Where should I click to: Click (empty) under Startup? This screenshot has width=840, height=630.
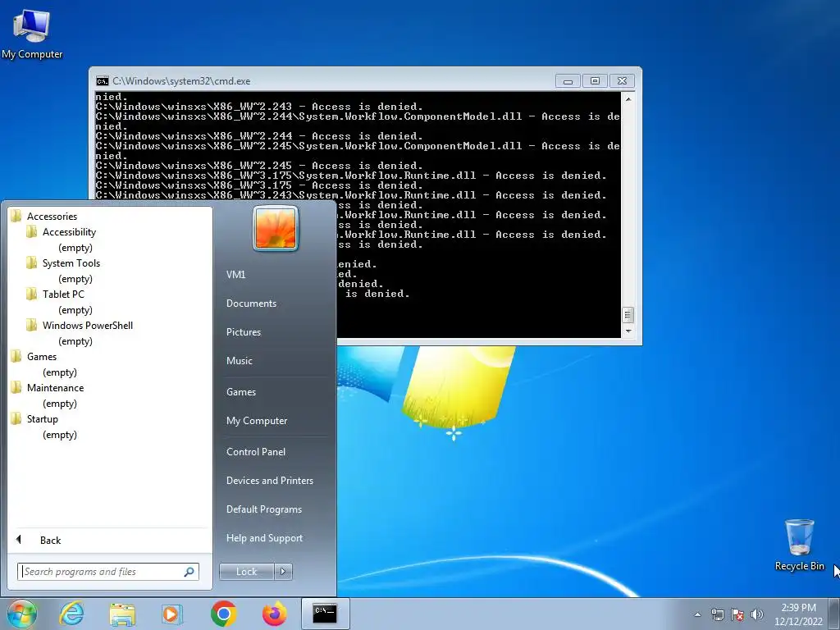(x=60, y=435)
